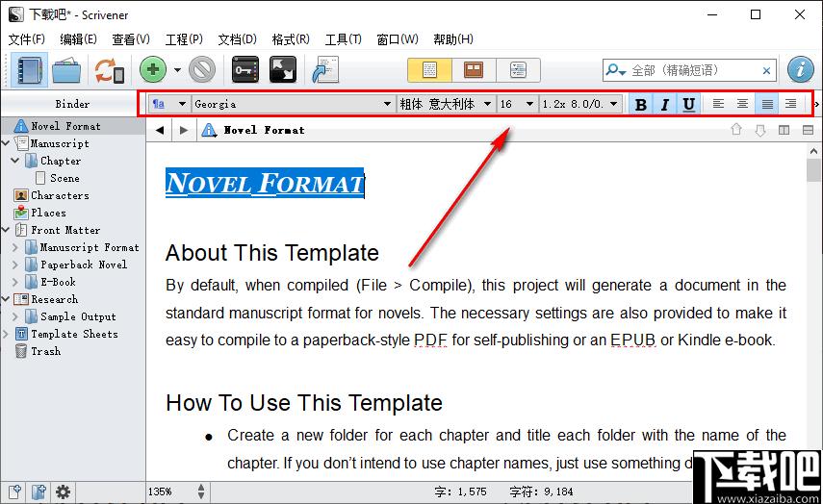Toggle italic formatting

pyautogui.click(x=664, y=105)
